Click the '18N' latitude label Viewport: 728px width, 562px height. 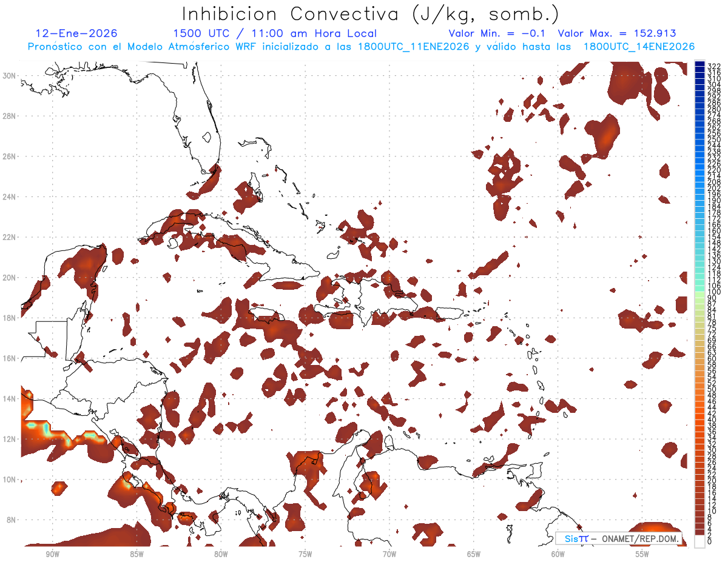click(x=9, y=318)
